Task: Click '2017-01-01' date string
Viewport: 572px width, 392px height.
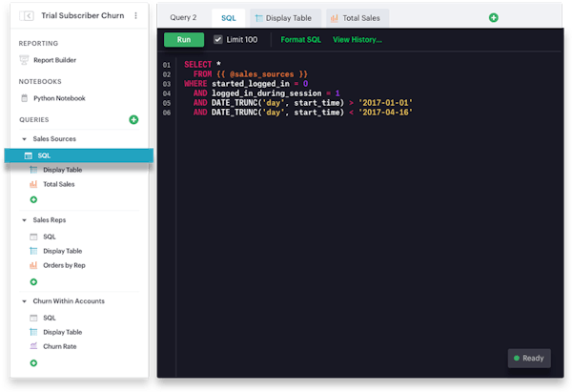Action: pos(385,103)
